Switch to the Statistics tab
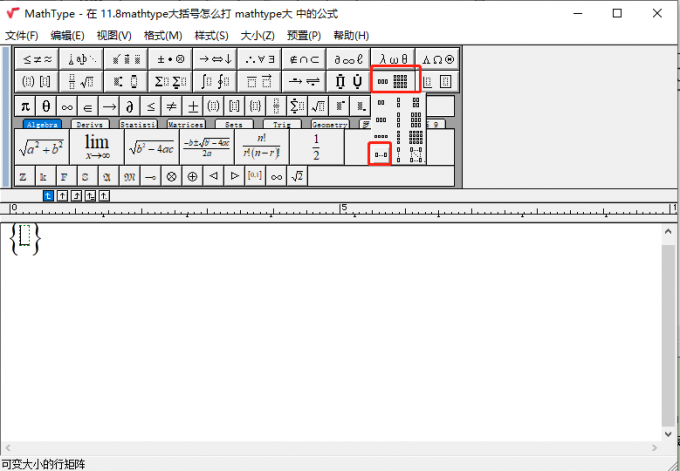Viewport: 680px width, 471px height. point(138,124)
